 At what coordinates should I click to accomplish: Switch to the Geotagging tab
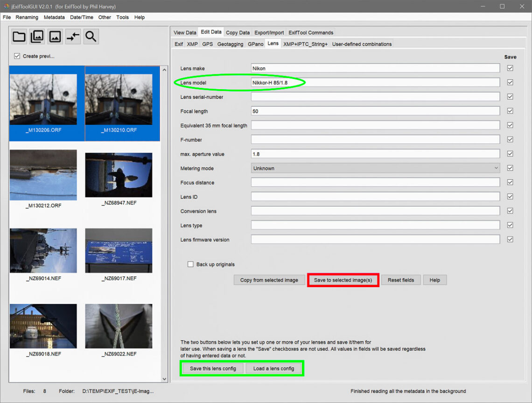point(230,44)
